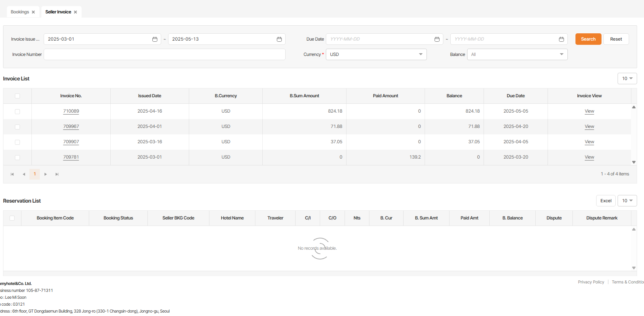Close the Seller Invoice tab

75,12
